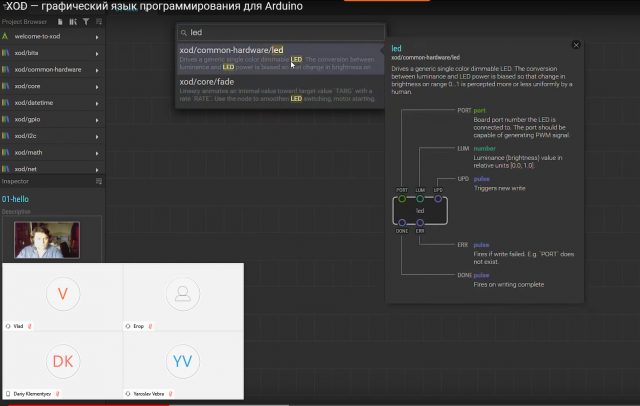
Task: Open the filter icon in Project Browser
Action: (x=85, y=20)
